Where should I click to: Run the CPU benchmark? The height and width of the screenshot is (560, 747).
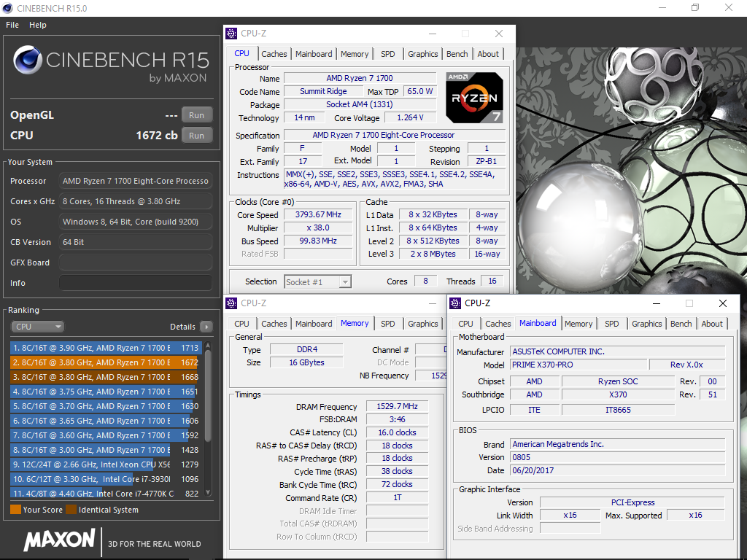[196, 136]
